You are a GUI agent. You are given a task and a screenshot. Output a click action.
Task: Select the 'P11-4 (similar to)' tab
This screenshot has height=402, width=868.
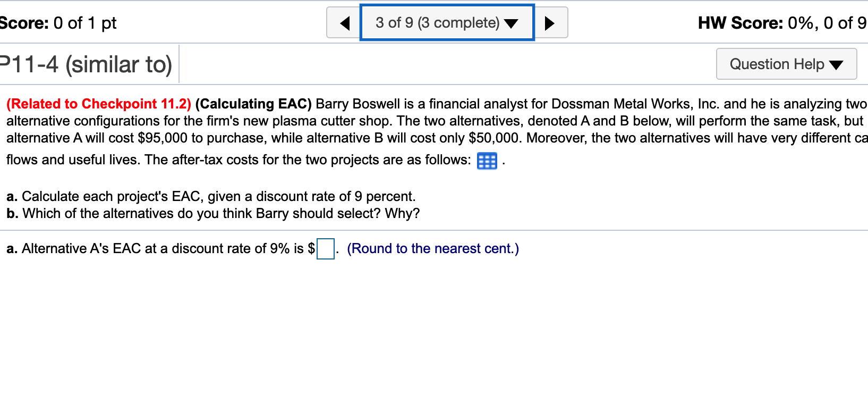(x=87, y=64)
